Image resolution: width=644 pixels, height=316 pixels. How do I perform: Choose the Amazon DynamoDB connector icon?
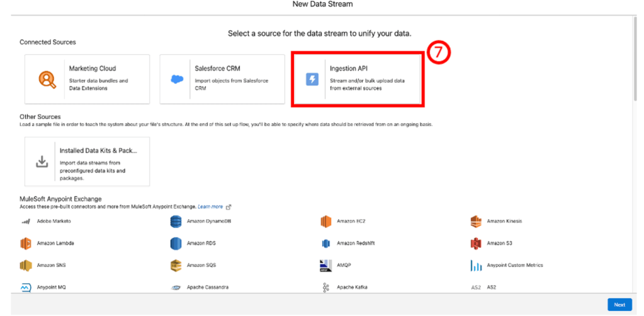(x=176, y=222)
